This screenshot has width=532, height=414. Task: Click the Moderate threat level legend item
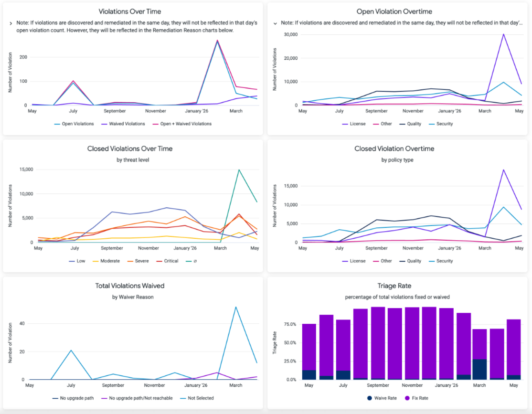pos(106,261)
